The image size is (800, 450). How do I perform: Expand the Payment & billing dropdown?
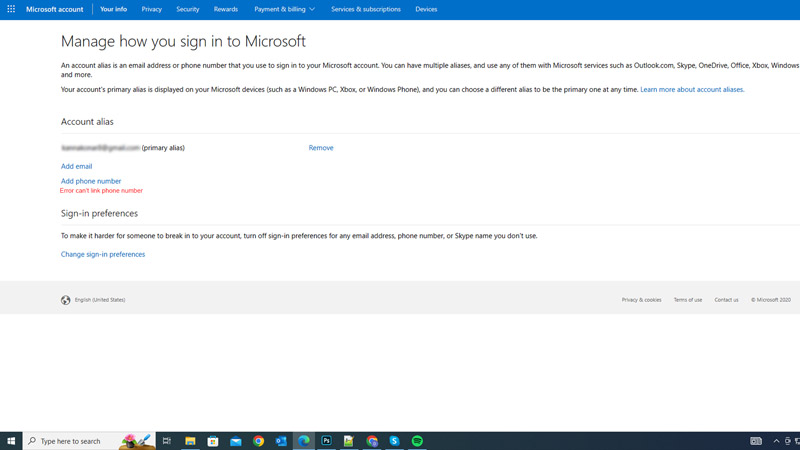[x=284, y=9]
